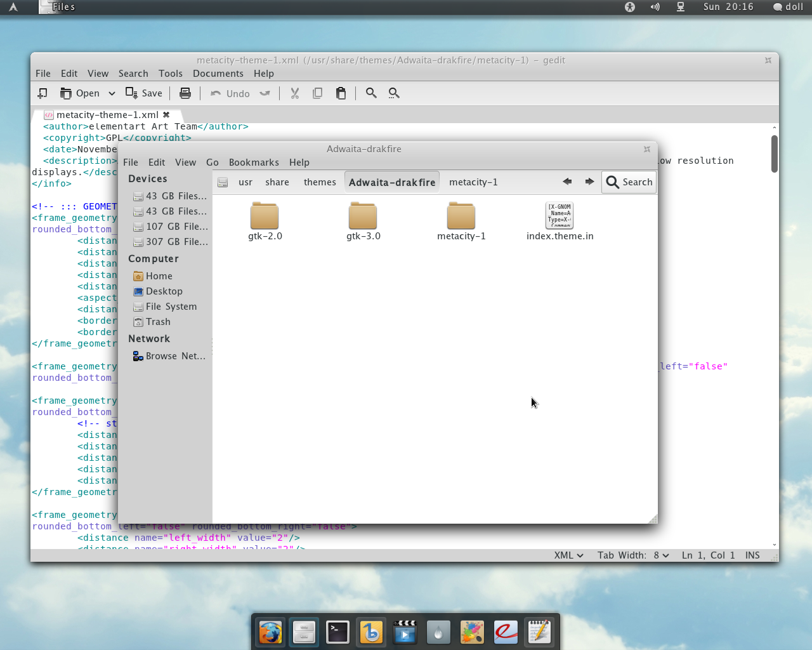Go back using the left arrow
Viewport: 812px width, 650px height.
567,182
